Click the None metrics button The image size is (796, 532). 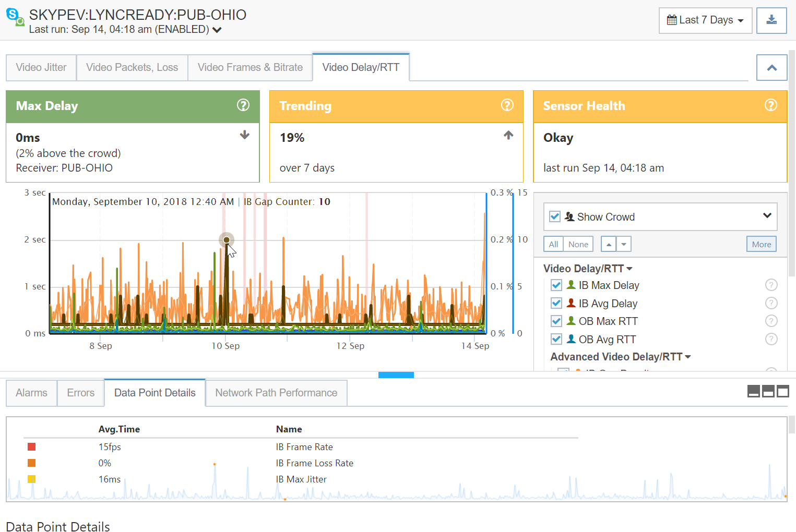pyautogui.click(x=578, y=244)
